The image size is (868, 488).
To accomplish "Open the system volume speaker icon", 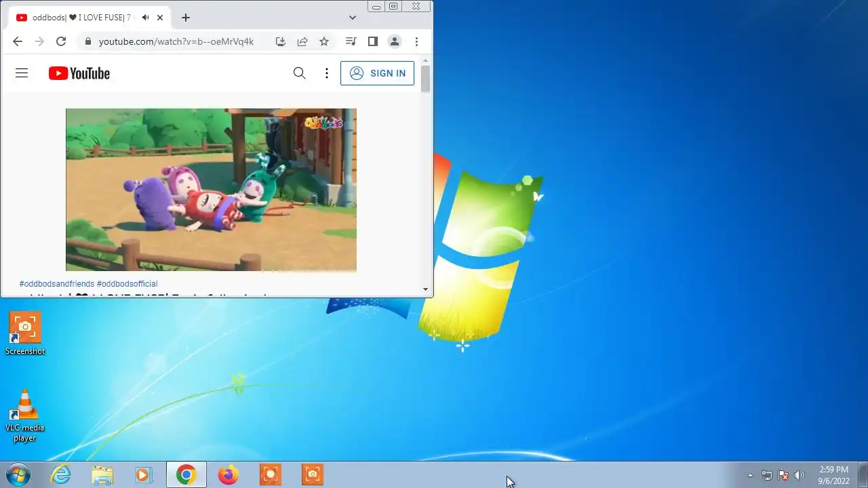I will [x=800, y=475].
